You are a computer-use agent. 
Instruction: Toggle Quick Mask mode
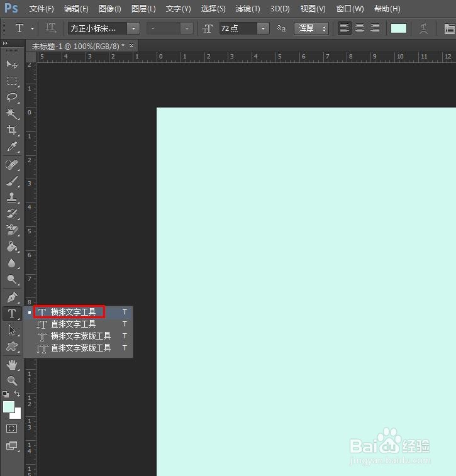[x=12, y=429]
